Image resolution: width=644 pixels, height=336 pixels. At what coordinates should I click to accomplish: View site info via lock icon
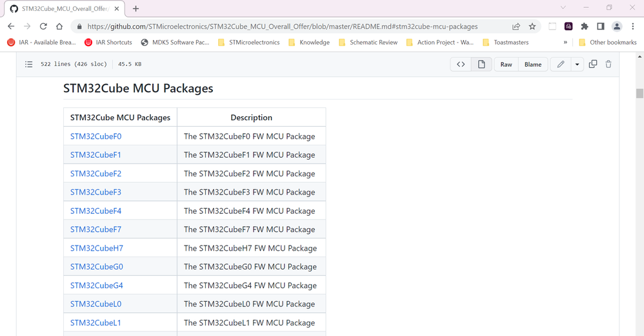tap(79, 26)
